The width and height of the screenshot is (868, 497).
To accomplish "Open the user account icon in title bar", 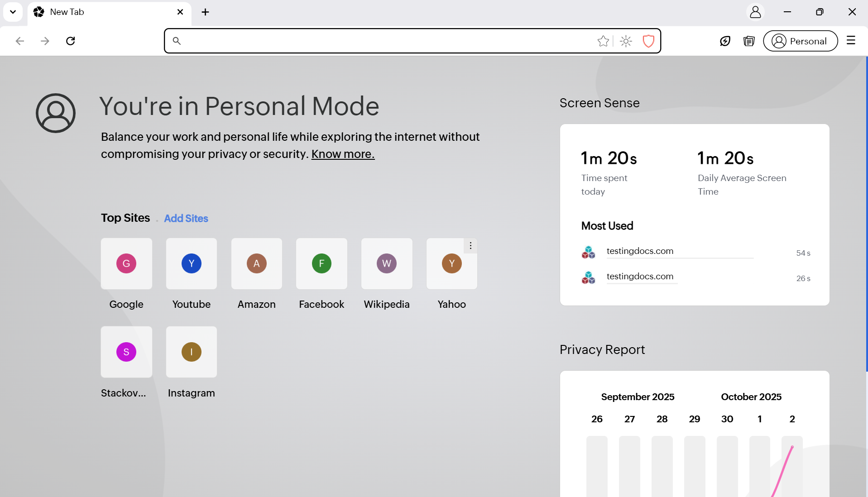I will 755,12.
